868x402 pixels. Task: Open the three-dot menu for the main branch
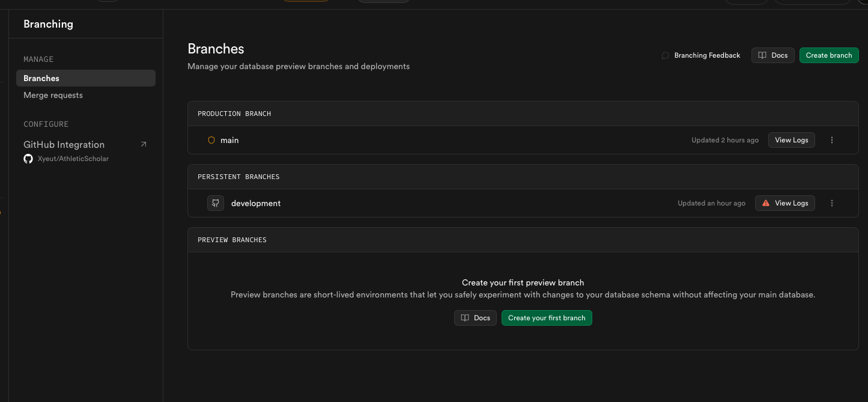tap(832, 140)
